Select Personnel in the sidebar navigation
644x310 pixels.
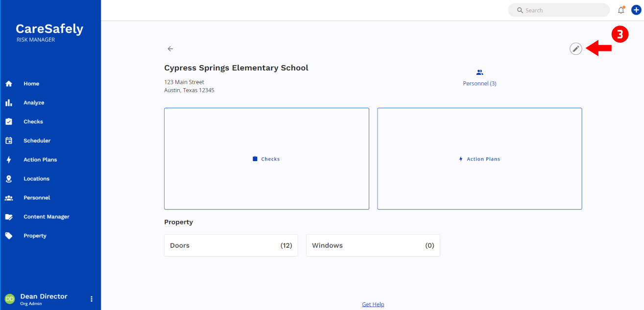point(37,198)
